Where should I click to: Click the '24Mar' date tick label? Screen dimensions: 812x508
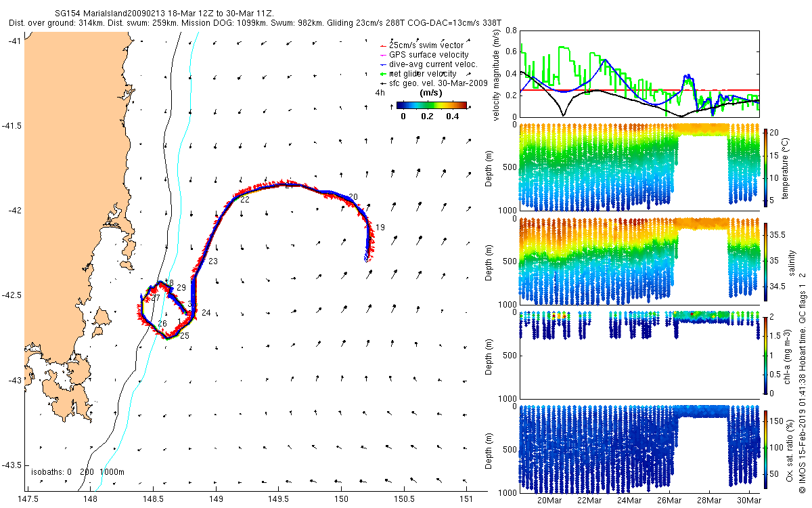(x=629, y=500)
